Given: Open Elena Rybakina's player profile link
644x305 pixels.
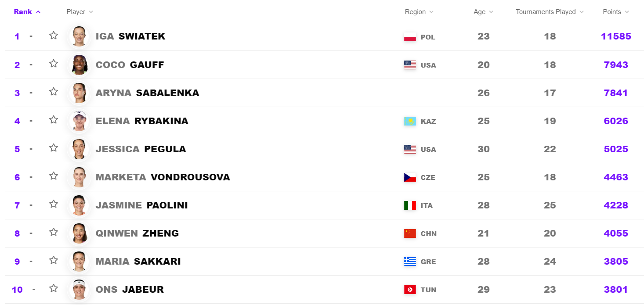Looking at the screenshot, I should (x=142, y=121).
